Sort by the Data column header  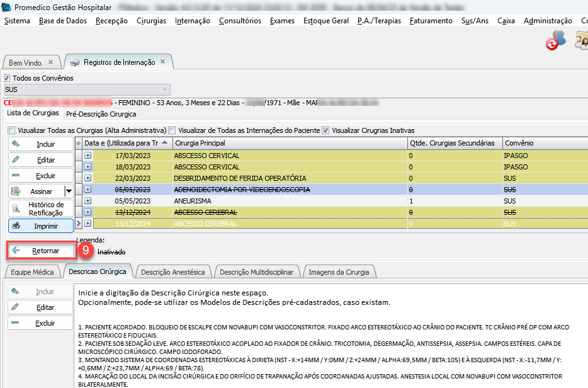click(128, 143)
